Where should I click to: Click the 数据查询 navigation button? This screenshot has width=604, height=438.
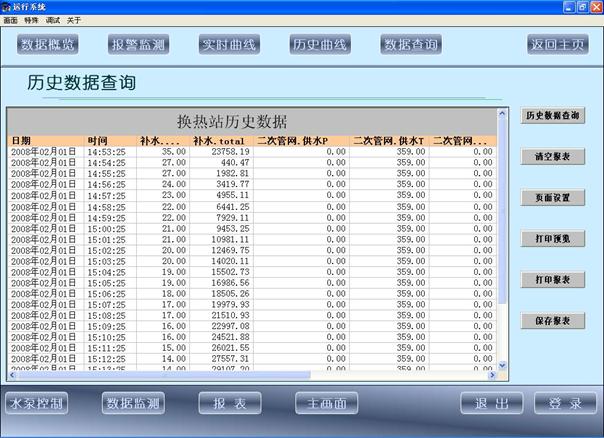tap(410, 45)
